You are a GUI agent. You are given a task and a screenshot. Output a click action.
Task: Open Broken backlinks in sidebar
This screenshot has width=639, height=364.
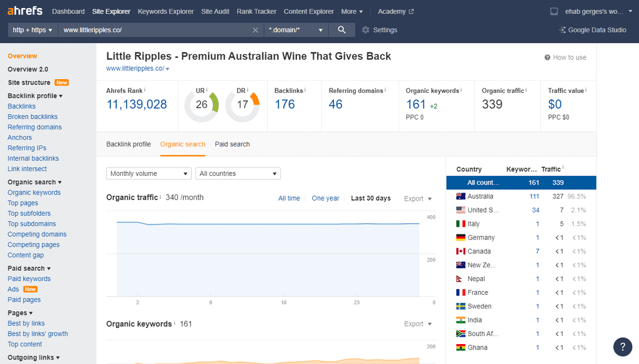tap(32, 117)
